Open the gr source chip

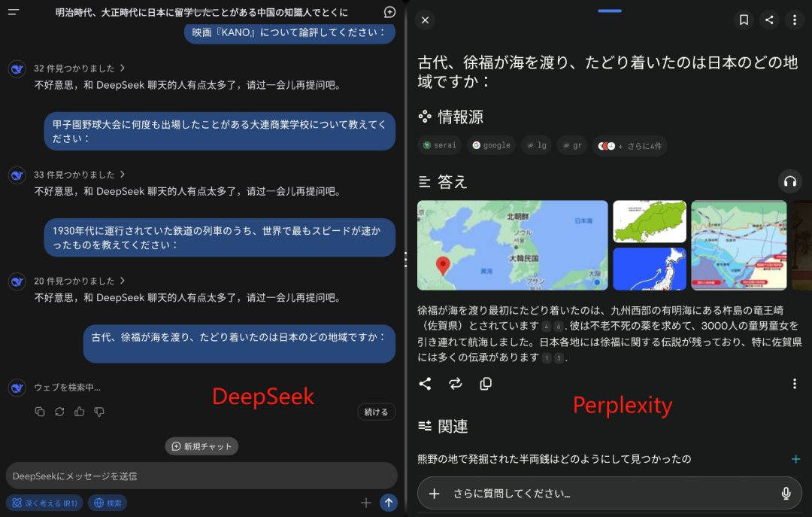coord(572,146)
